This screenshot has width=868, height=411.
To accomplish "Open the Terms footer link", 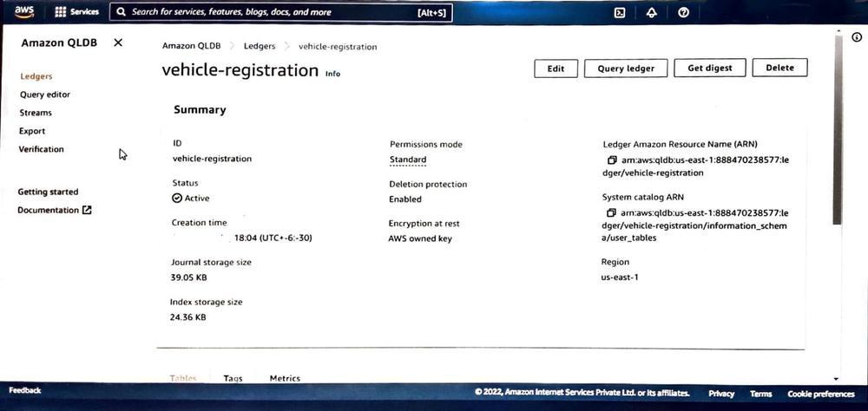I will [x=760, y=394].
